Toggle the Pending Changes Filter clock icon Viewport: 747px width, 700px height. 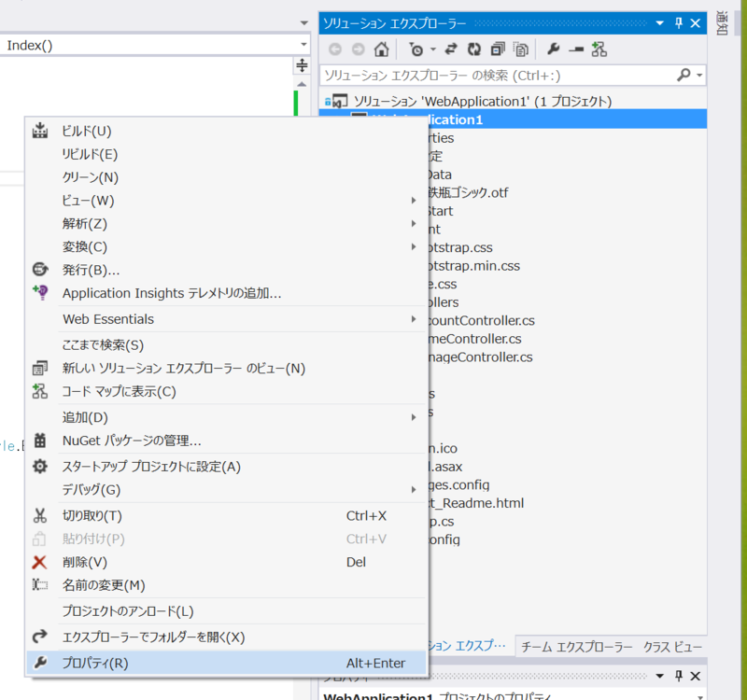click(416, 49)
